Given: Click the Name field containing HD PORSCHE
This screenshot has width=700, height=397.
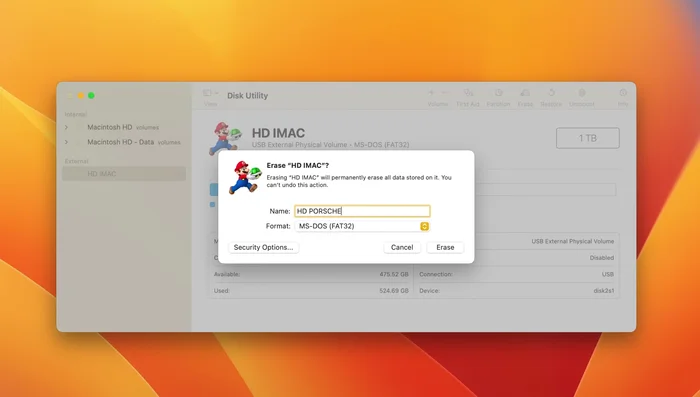Looking at the screenshot, I should coord(362,211).
